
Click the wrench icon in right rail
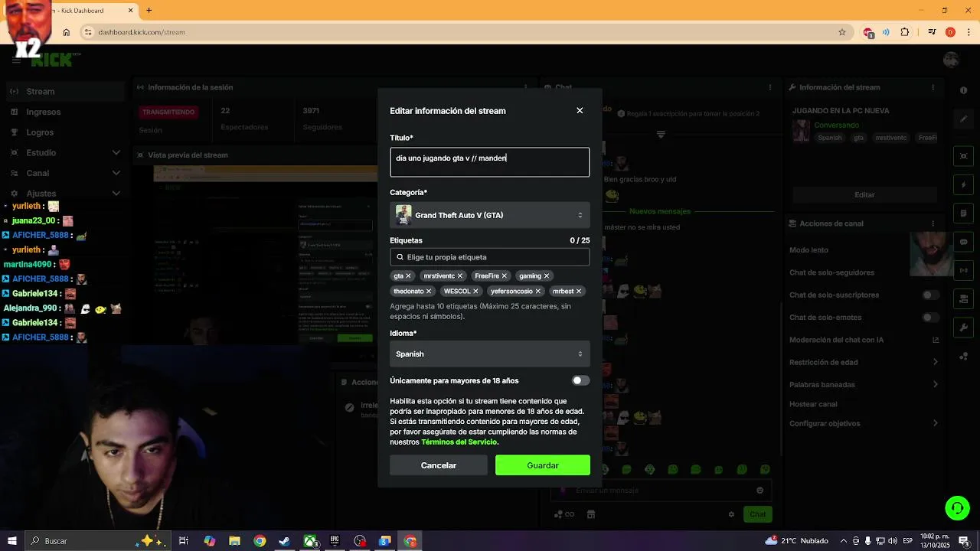point(964,328)
